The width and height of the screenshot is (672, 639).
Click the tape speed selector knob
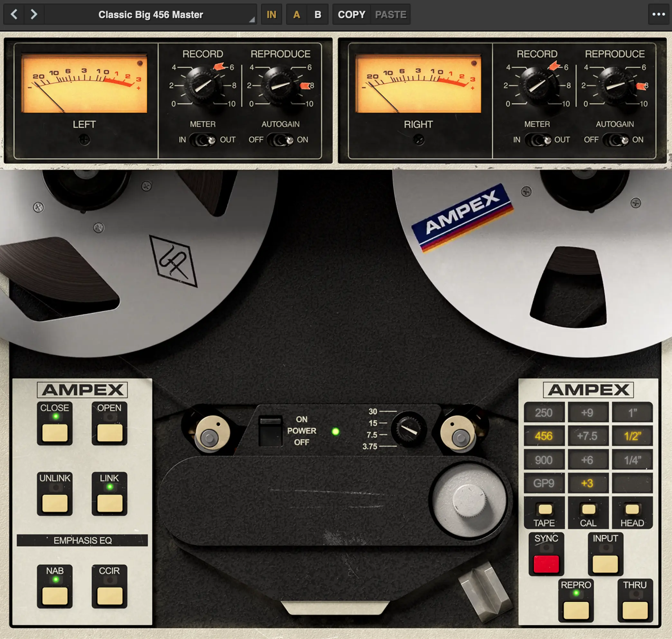tap(409, 429)
